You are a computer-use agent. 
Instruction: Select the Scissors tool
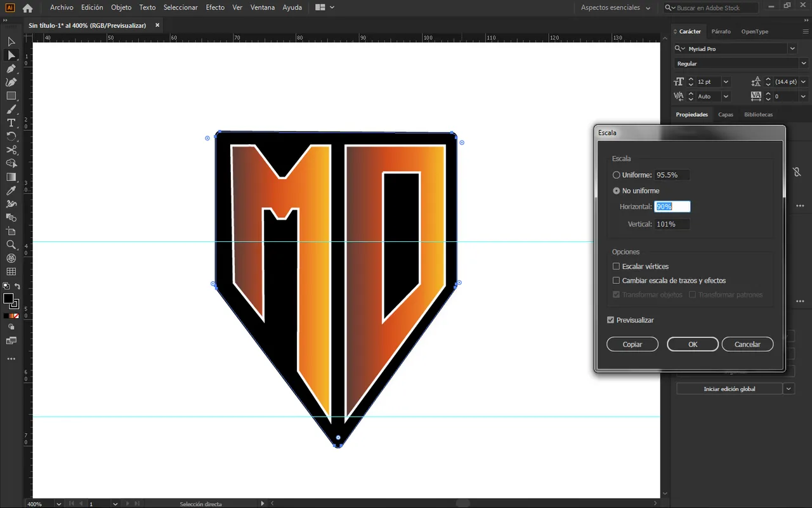(x=11, y=150)
